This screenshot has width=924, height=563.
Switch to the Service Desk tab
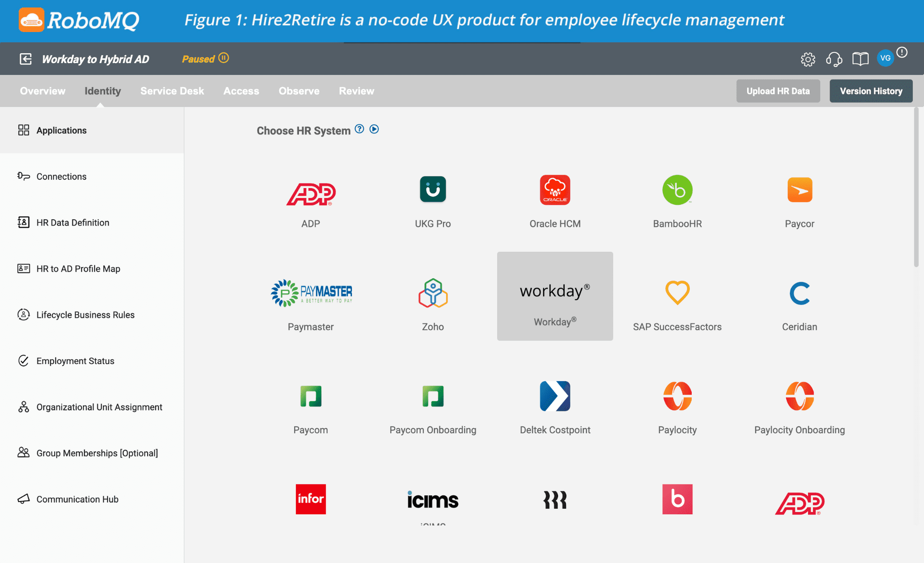tap(172, 91)
